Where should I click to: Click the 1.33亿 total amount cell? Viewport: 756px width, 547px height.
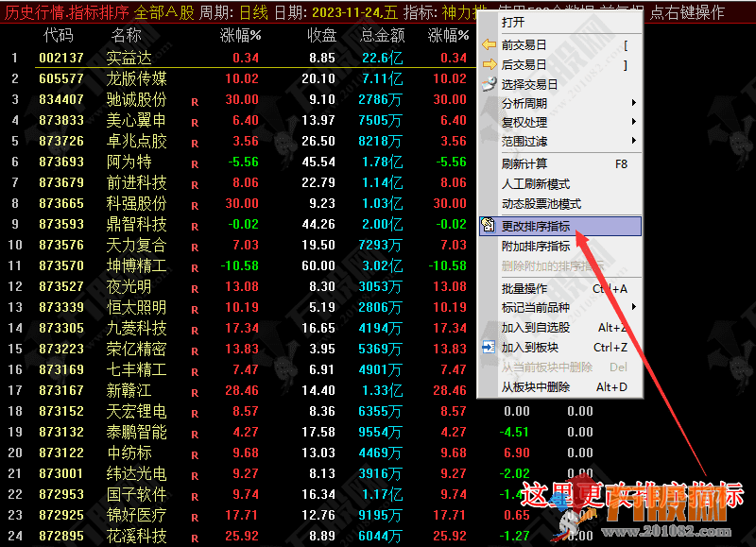383,390
